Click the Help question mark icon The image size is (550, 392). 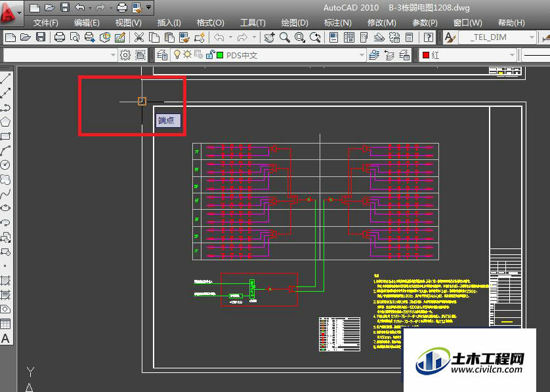[x=429, y=37]
